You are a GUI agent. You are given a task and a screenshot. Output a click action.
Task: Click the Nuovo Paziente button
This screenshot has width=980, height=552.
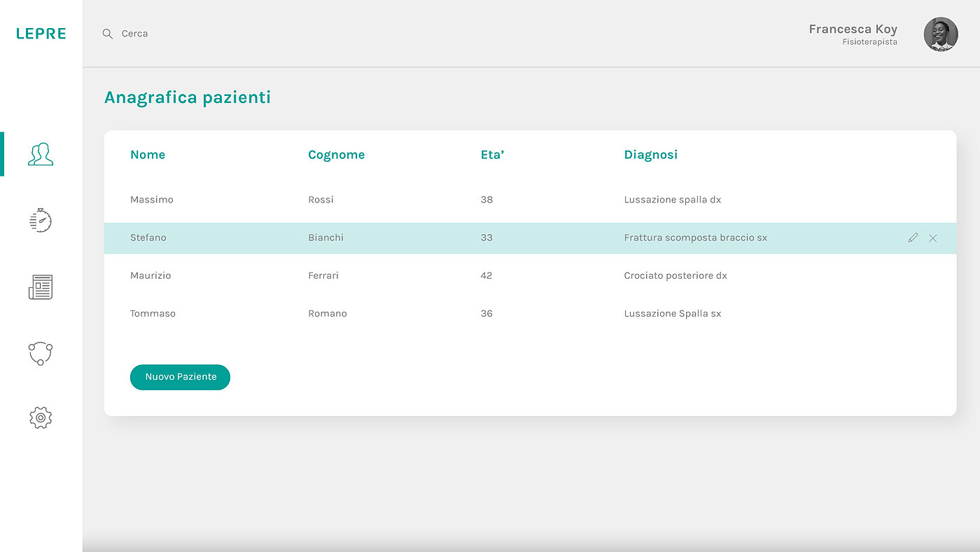click(x=180, y=377)
